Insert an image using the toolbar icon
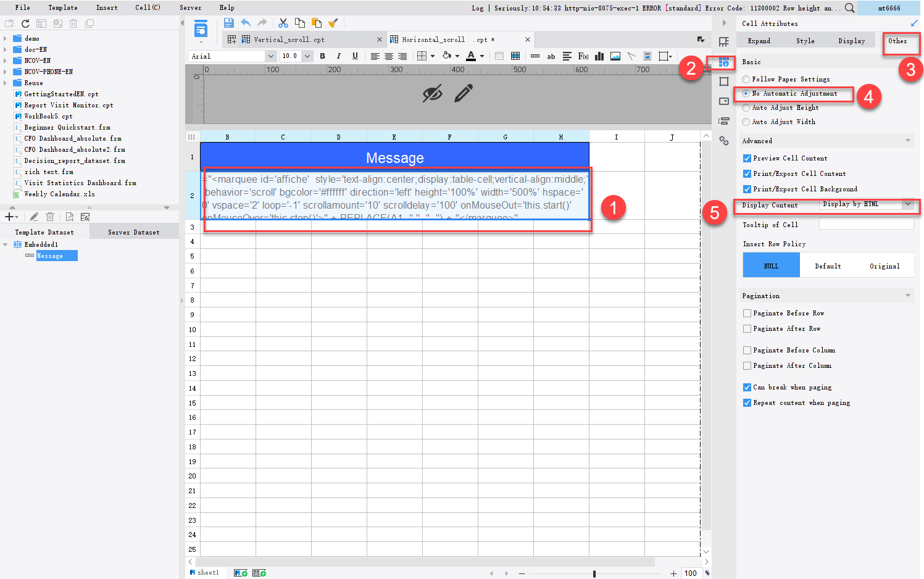The height and width of the screenshot is (579, 924). coord(615,56)
